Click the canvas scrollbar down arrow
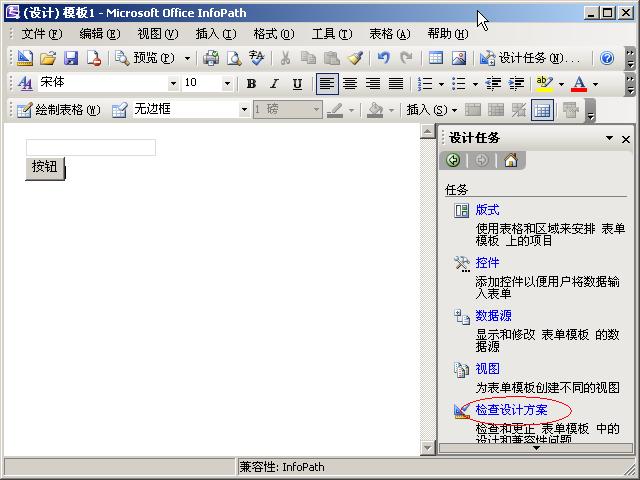Screen dimensions: 640x480 pyautogui.click(x=427, y=448)
